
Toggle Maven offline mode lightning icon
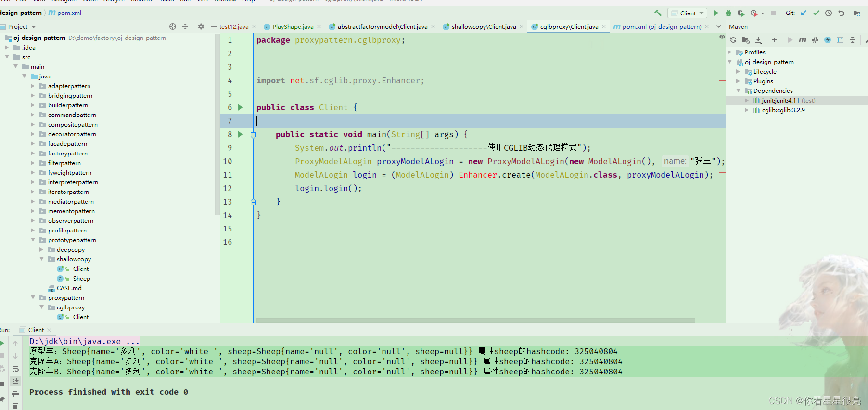point(828,40)
